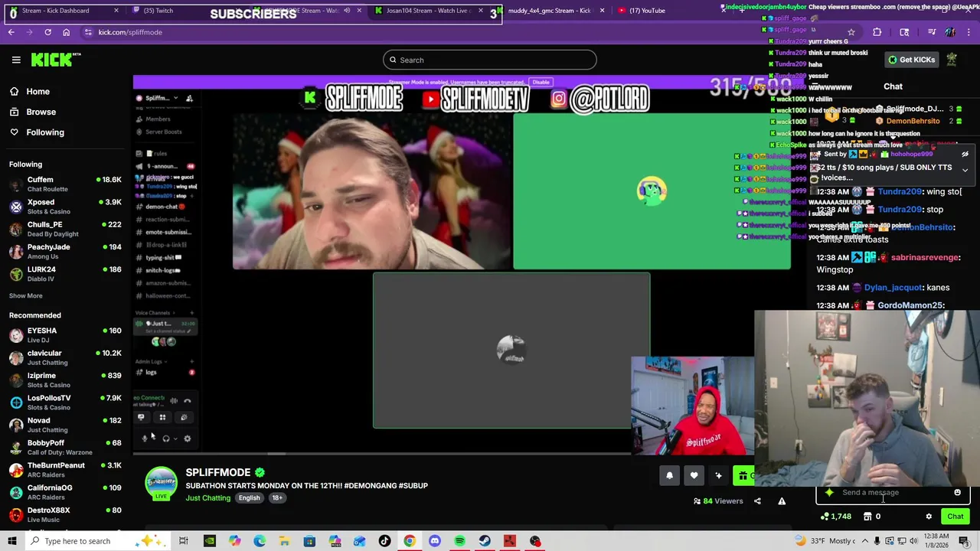This screenshot has width=980, height=551.
Task: Hide the pinned chat message
Action: [x=965, y=155]
